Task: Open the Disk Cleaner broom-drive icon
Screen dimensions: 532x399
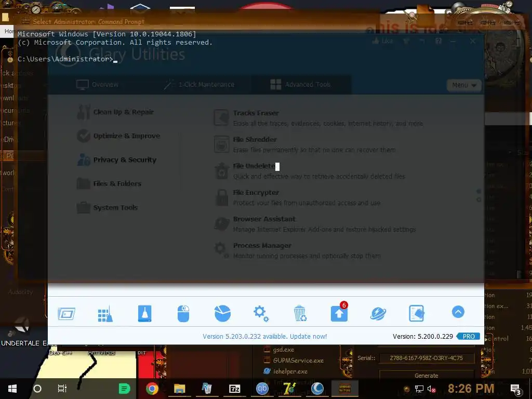Action: [144, 313]
